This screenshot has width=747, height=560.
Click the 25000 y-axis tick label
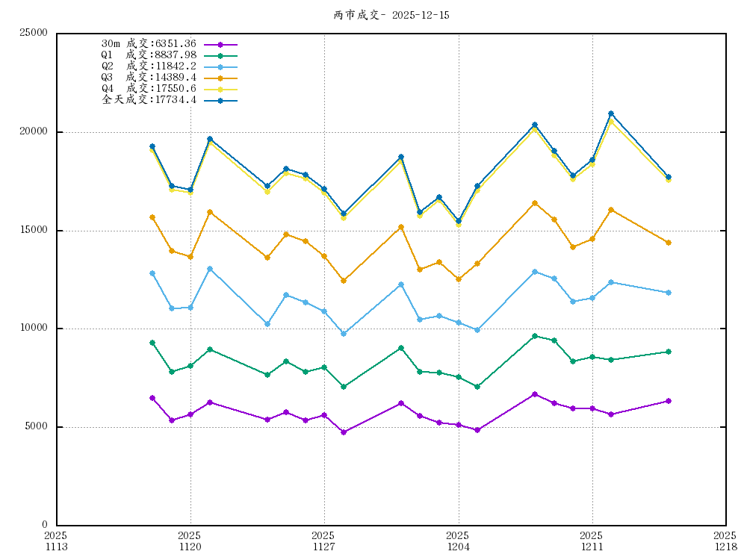click(33, 34)
